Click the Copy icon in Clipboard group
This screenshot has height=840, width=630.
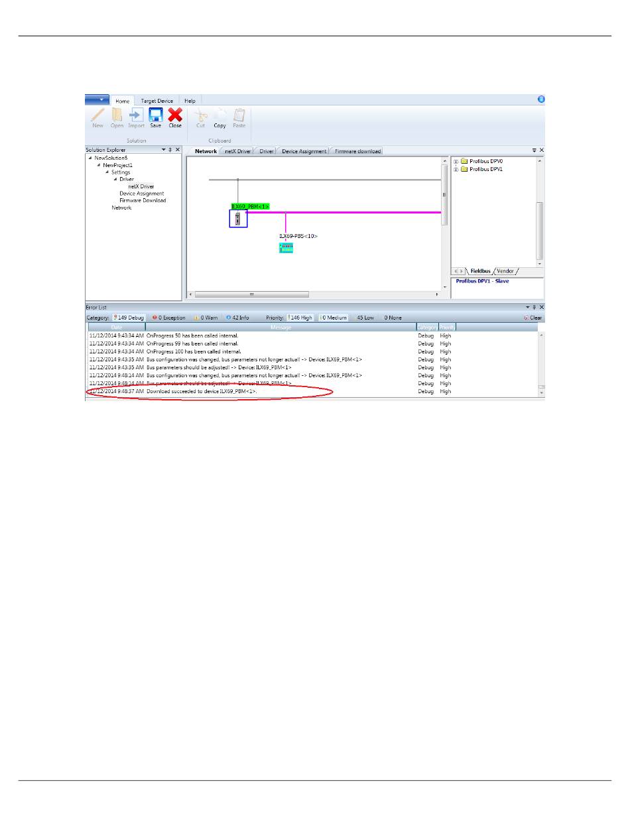click(220, 115)
